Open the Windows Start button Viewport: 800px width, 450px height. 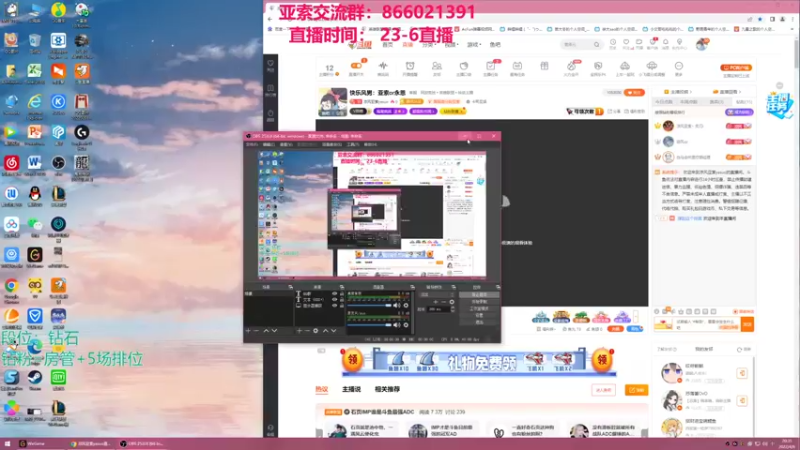tap(7, 444)
